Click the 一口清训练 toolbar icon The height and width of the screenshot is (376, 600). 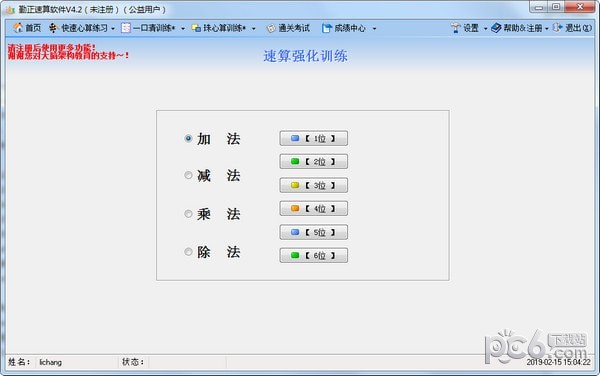[126, 28]
